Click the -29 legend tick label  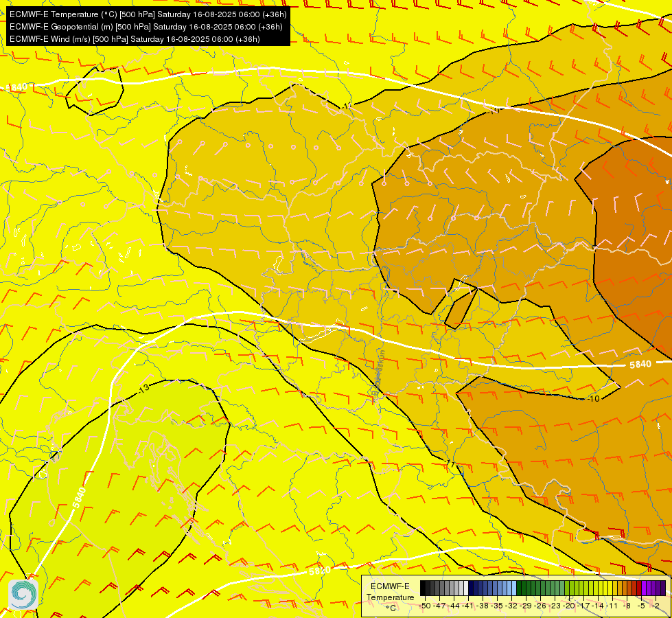click(x=526, y=606)
